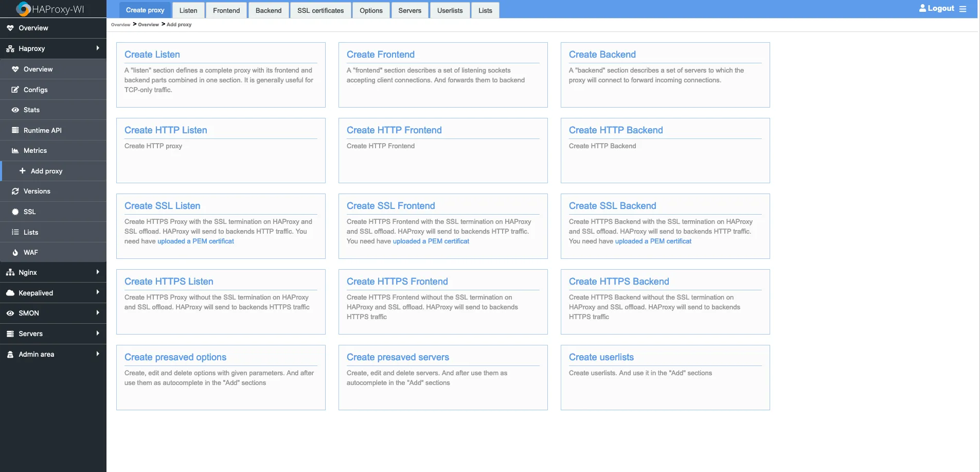Open Metrics in the sidebar
The width and height of the screenshot is (980, 472).
click(x=53, y=150)
